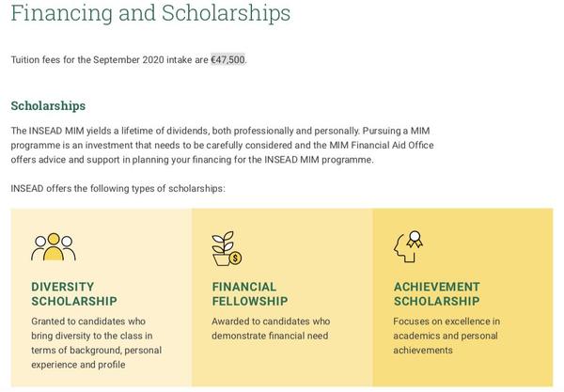
Task: Click 'INSEAD offers the following types of scholarships' line
Action: point(117,188)
